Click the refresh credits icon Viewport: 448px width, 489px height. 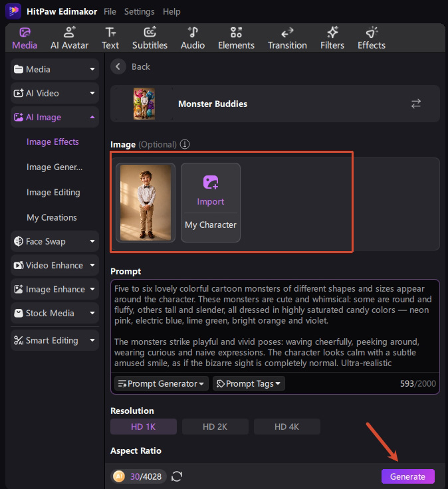click(x=177, y=476)
